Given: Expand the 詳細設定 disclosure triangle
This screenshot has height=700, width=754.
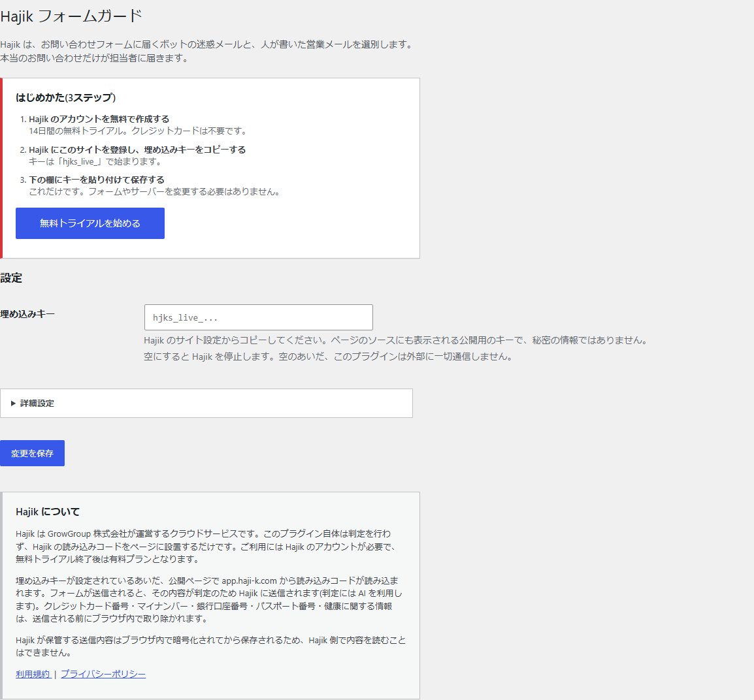Looking at the screenshot, I should 14,403.
